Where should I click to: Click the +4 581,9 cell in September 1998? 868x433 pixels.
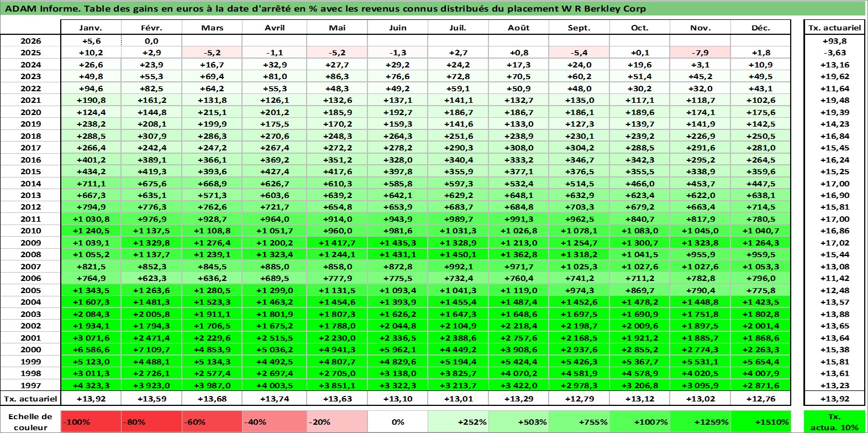(x=579, y=373)
